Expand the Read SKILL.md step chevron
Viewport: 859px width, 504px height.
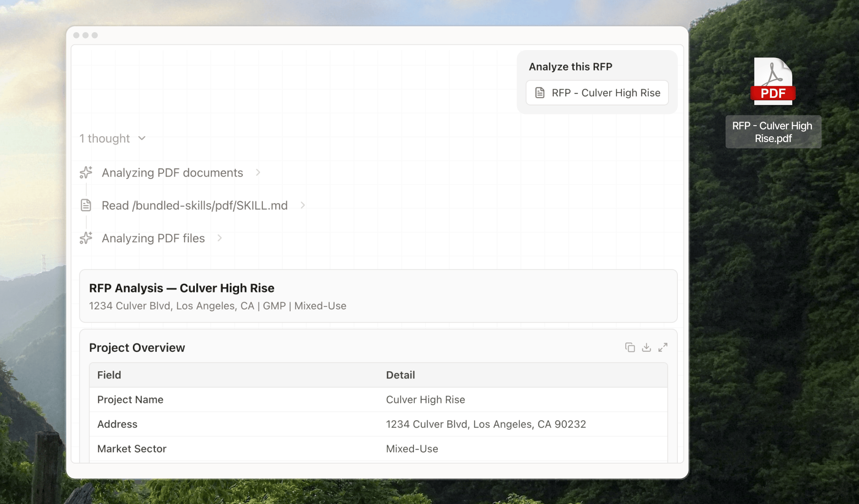pyautogui.click(x=302, y=205)
